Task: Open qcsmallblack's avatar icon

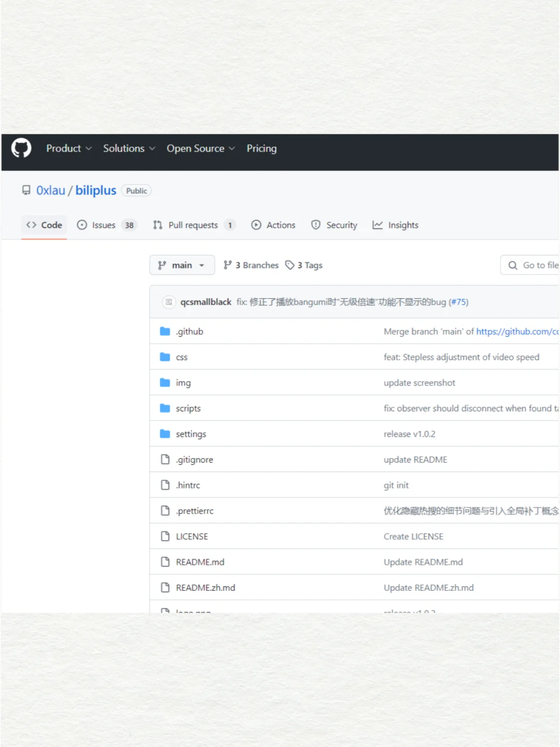Action: tap(169, 302)
